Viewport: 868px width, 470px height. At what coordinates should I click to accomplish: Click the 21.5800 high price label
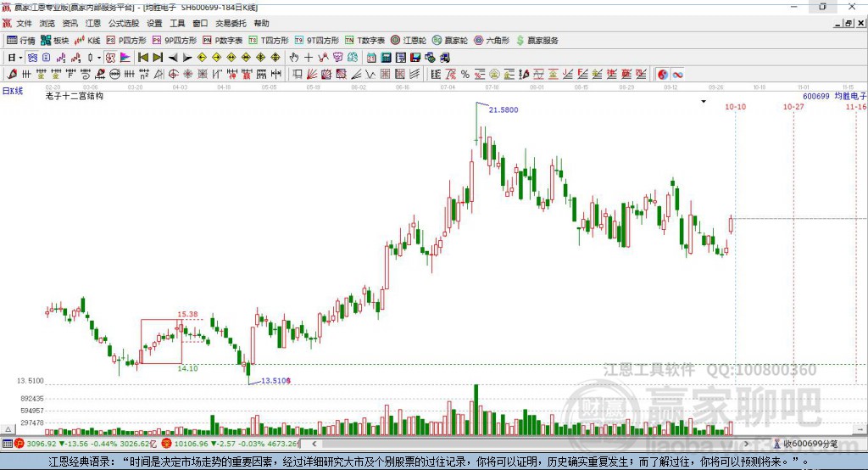pyautogui.click(x=504, y=109)
